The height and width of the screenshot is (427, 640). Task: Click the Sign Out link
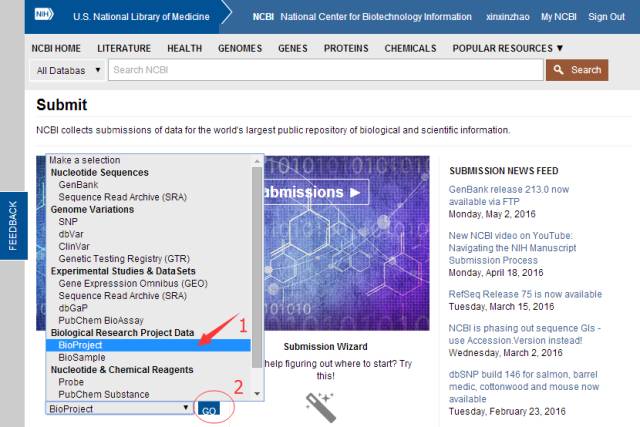606,17
